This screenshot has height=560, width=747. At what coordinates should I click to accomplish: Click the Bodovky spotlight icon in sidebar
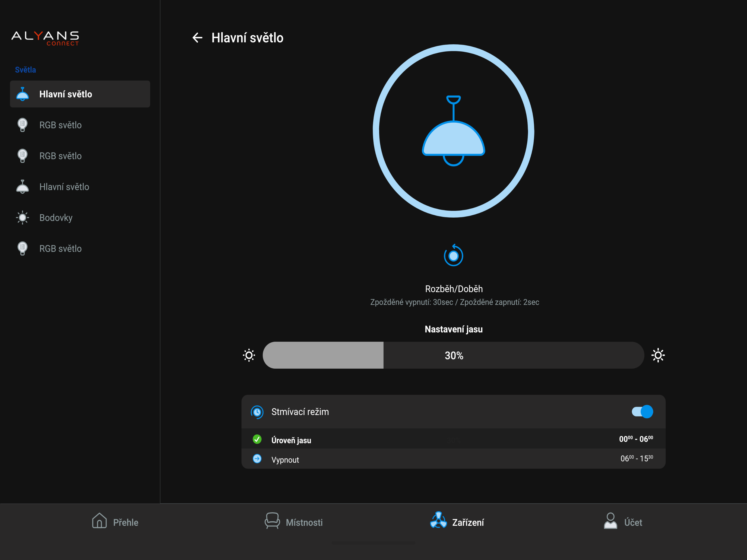tap(22, 218)
